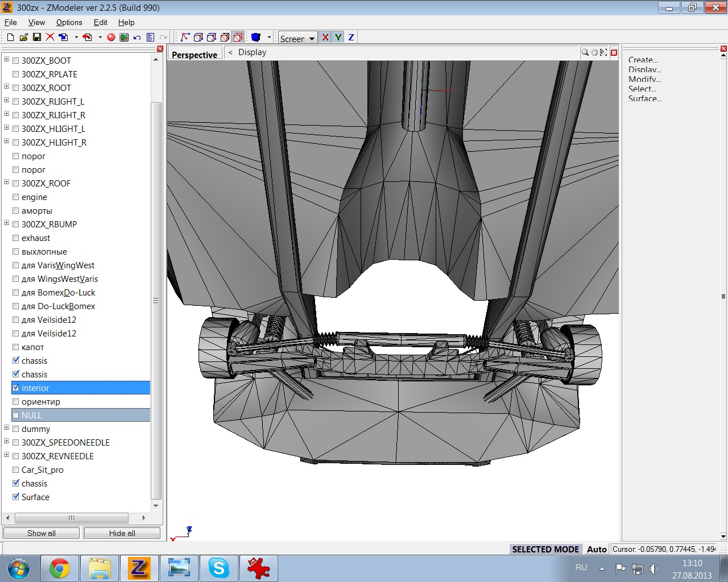
Task: Click the Show all button
Action: [x=42, y=533]
